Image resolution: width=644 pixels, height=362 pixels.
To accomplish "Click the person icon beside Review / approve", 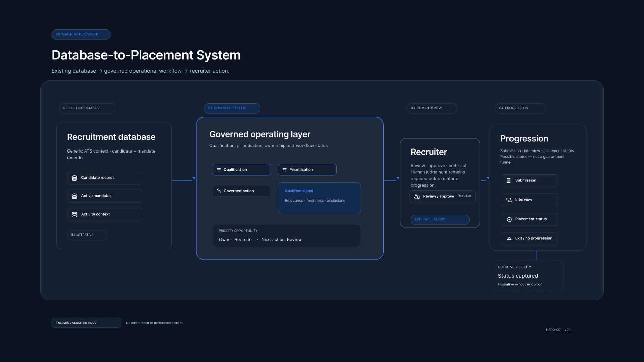I will click(x=417, y=196).
